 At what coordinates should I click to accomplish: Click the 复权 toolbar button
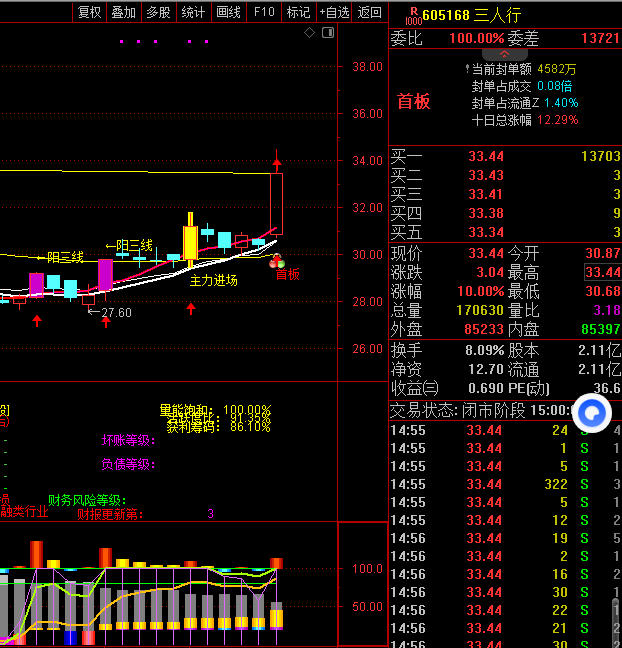89,12
